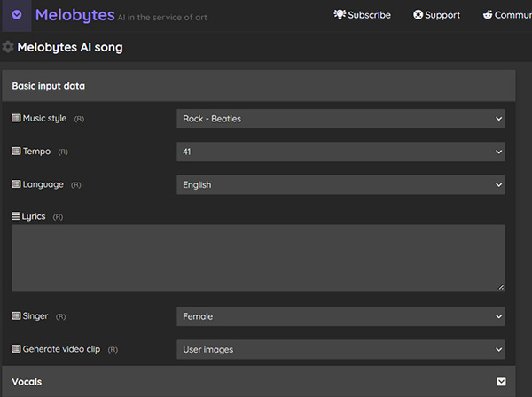Screen dimensions: 532x397
Task: Click the Singer info icon
Action: pos(16,315)
